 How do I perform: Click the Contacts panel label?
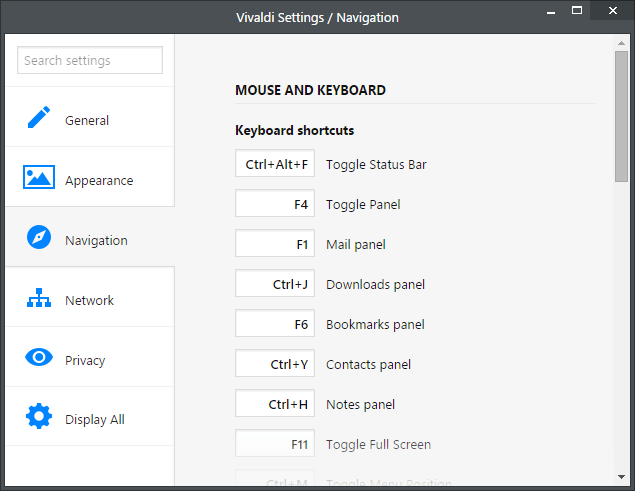pos(369,365)
